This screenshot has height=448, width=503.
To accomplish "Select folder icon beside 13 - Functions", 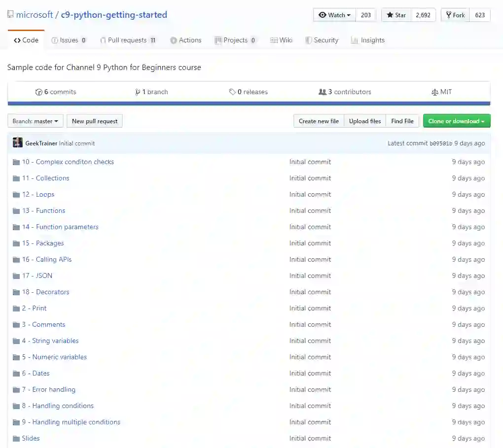I will coord(16,210).
